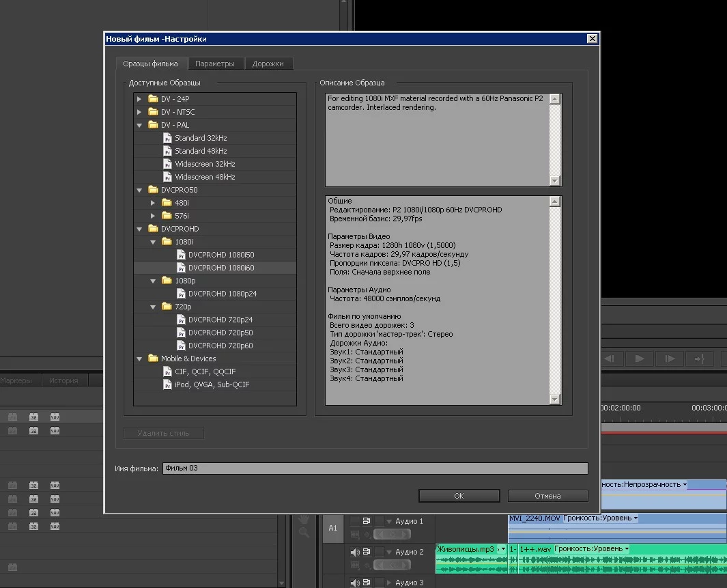Expand the DV - 24P folder
Viewport: 727px width, 588px height.
[x=139, y=99]
